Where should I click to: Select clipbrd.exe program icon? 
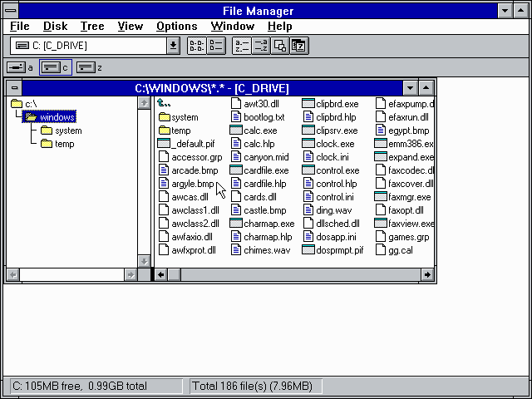[308, 104]
